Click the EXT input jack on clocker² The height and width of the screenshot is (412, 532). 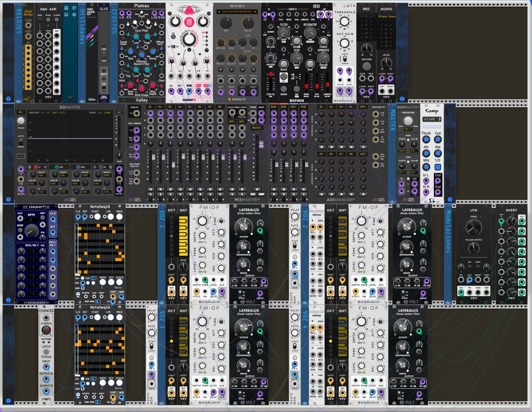coord(20,219)
